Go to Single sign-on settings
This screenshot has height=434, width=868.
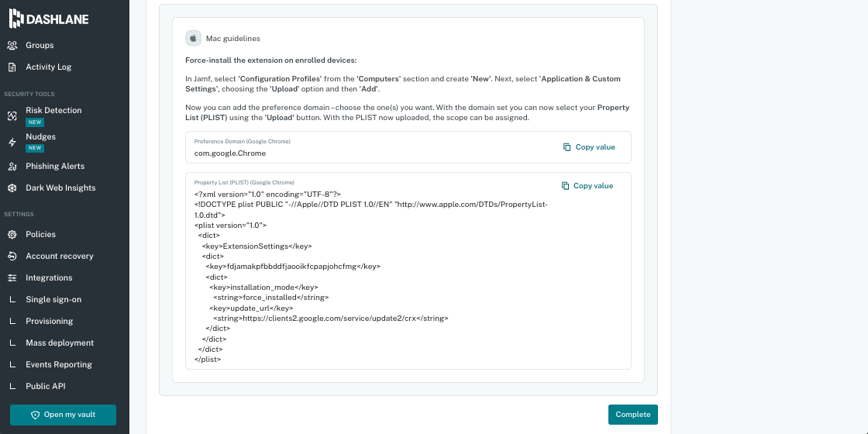[53, 299]
